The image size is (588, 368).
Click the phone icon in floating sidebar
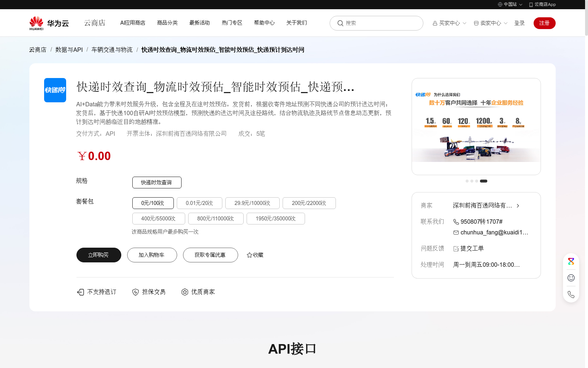click(571, 294)
